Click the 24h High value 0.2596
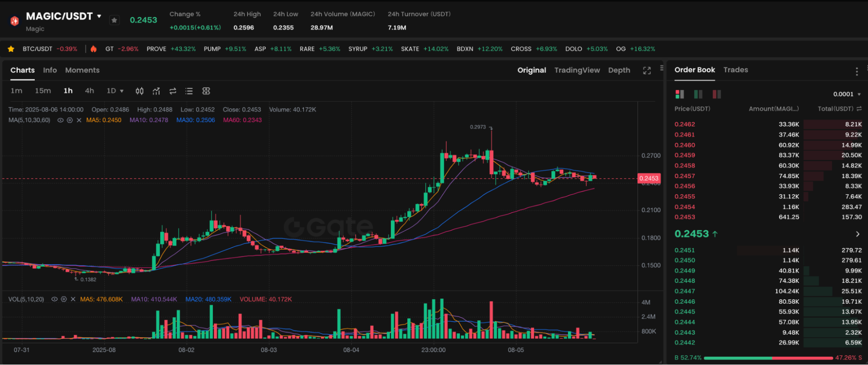 tap(244, 27)
